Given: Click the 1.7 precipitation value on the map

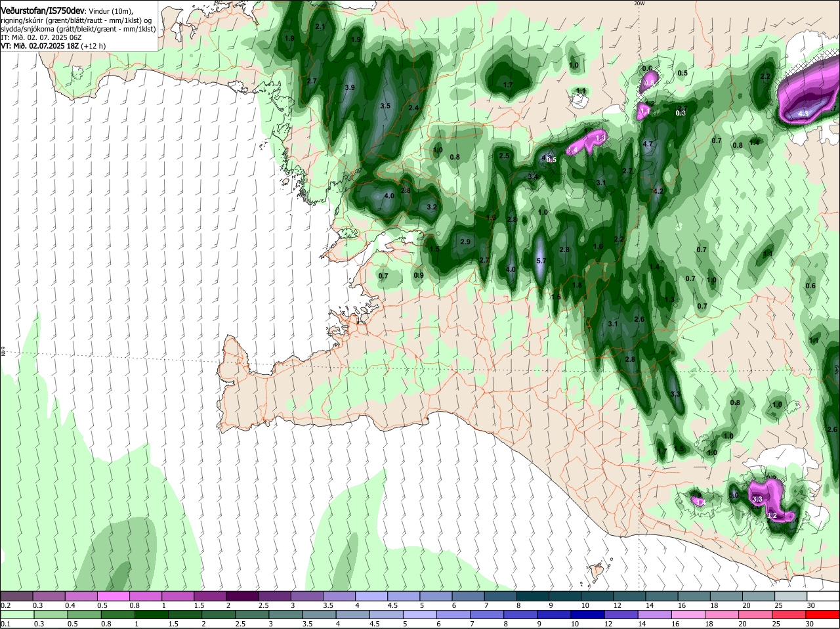Looking at the screenshot, I should pyautogui.click(x=507, y=85).
